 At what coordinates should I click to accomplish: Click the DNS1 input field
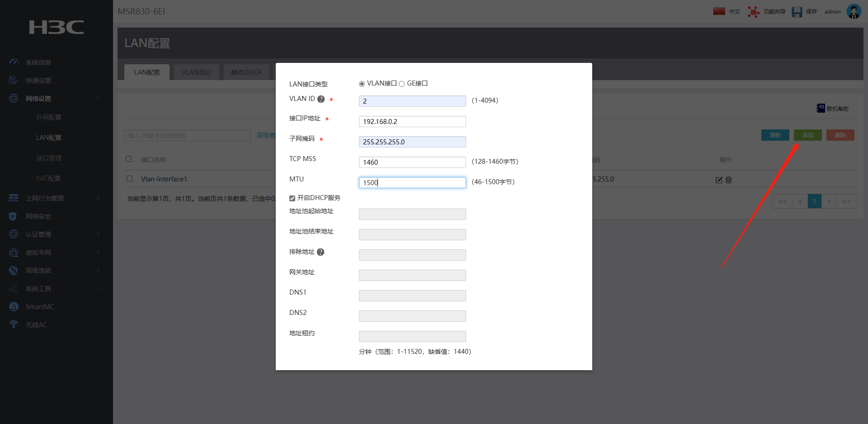(x=412, y=295)
